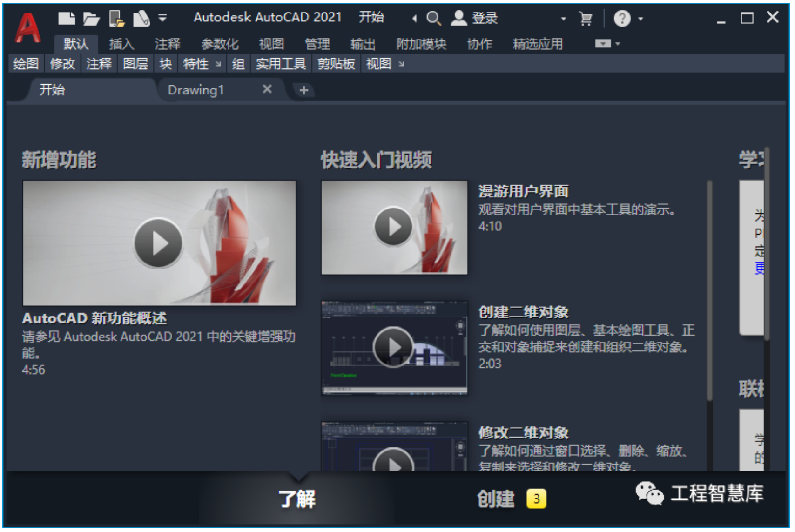Switch to the 默认 ribbon tab
This screenshot has width=795, height=532.
click(76, 44)
